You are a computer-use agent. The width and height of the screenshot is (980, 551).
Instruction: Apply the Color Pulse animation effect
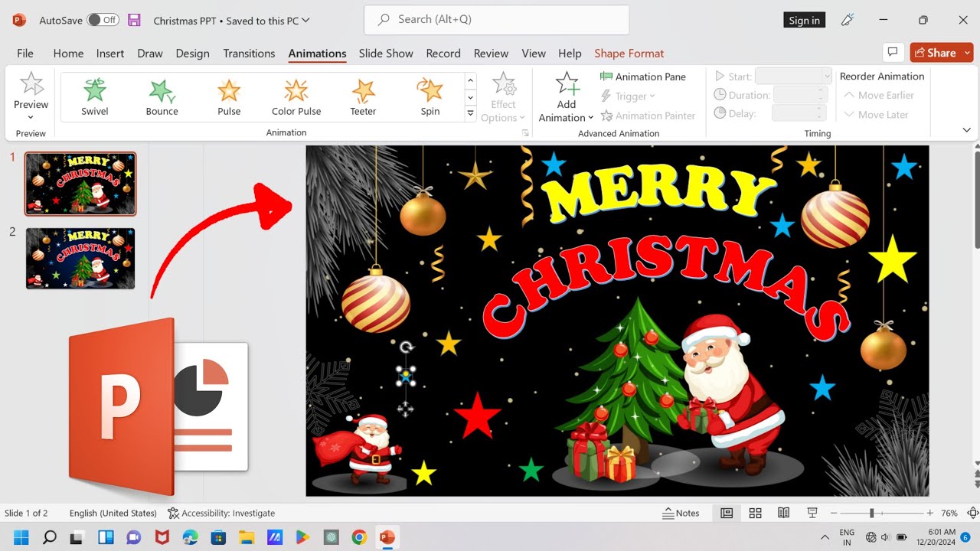point(296,96)
